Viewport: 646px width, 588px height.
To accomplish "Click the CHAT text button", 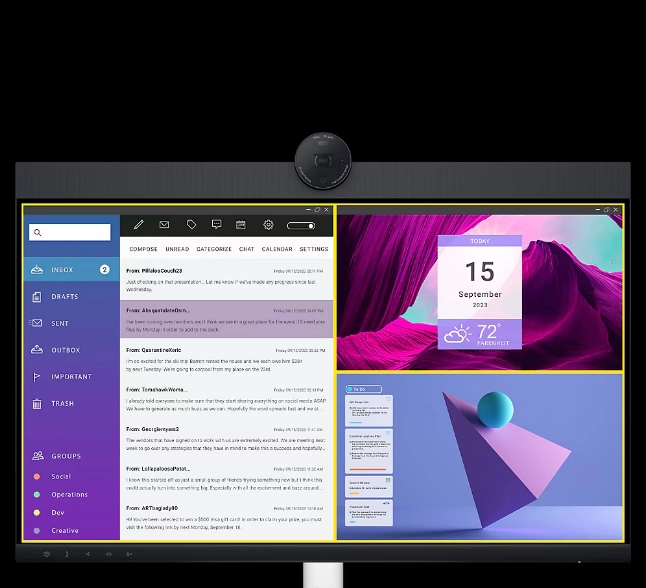I will click(246, 249).
